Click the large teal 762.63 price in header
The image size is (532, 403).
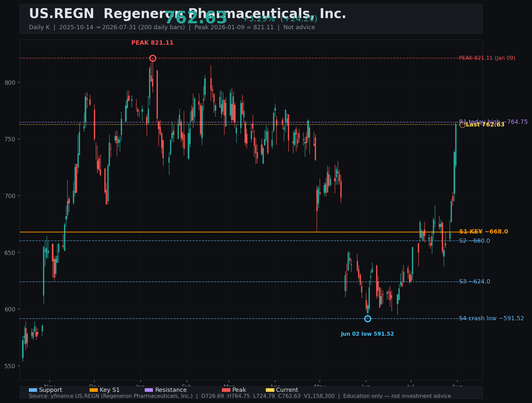point(196,18)
